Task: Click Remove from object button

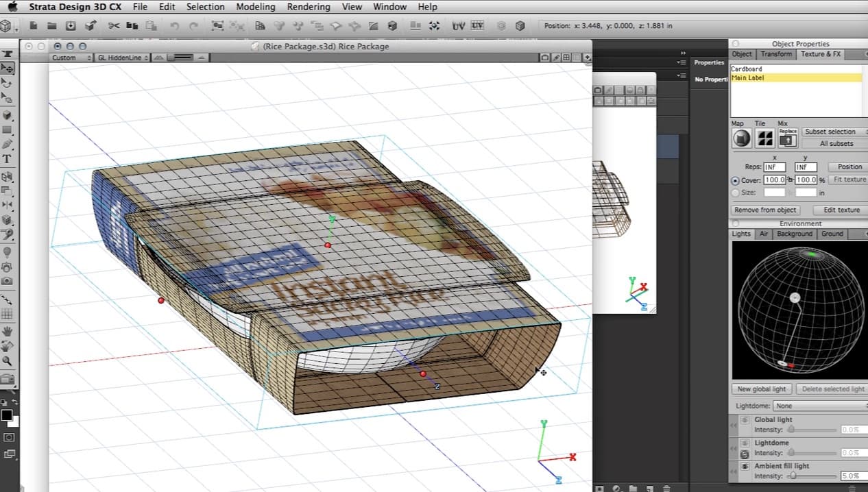Action: 764,210
